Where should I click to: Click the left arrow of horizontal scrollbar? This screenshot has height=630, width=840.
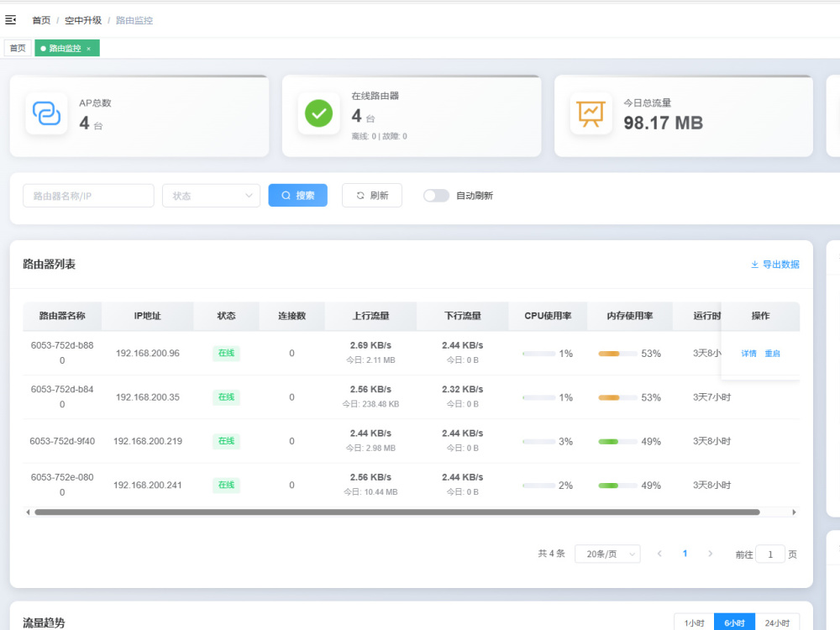tap(28, 512)
